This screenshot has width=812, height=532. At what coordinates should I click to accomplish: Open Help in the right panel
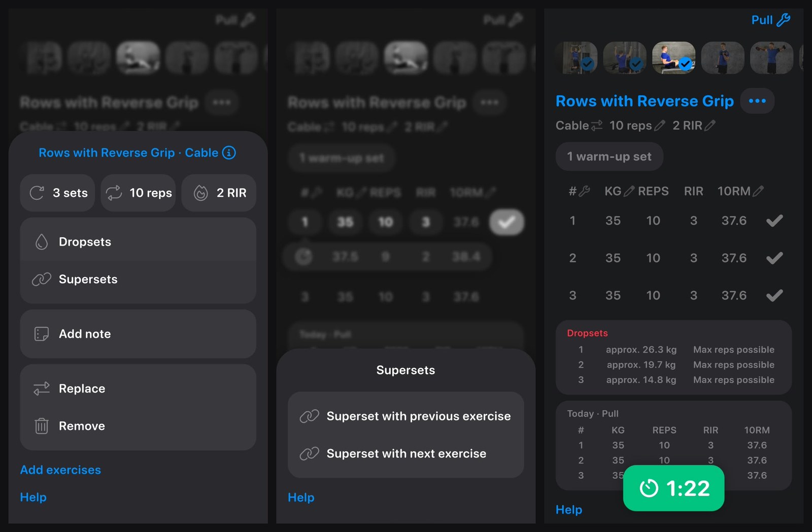tap(569, 510)
